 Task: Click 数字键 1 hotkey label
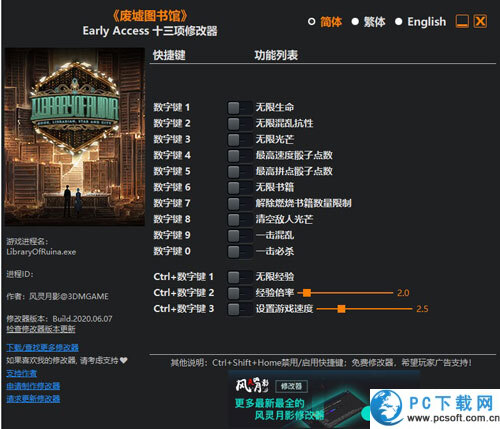coord(172,107)
